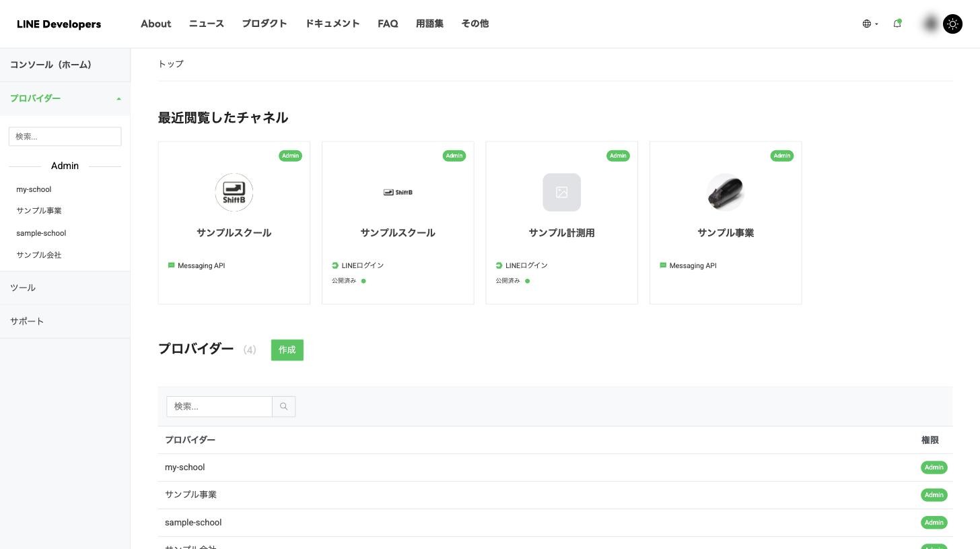Select サンプル事業 in the sidebar
Image resolution: width=980 pixels, height=549 pixels.
coord(39,211)
